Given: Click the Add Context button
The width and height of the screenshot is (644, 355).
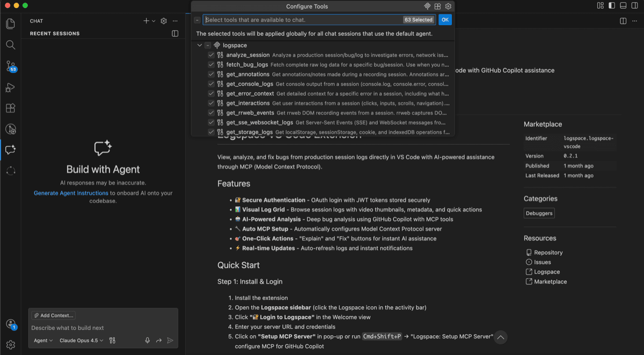Looking at the screenshot, I should pos(53,315).
